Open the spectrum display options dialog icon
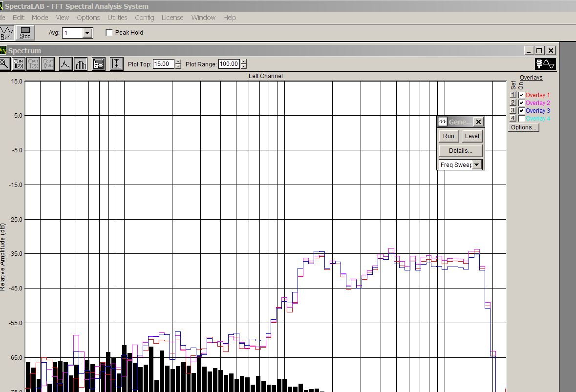The height and width of the screenshot is (392, 576). (99, 64)
